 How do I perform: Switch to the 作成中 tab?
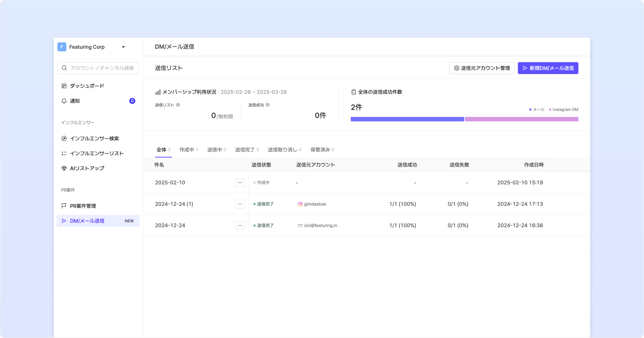pos(188,150)
